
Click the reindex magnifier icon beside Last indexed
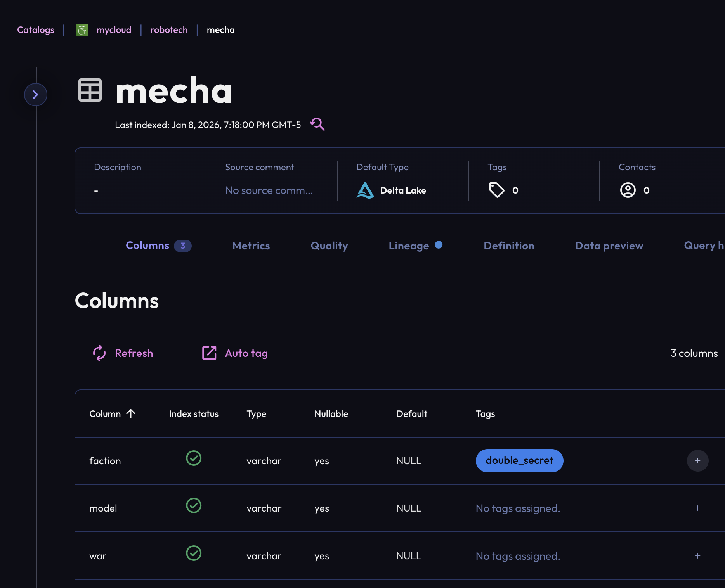tap(317, 124)
